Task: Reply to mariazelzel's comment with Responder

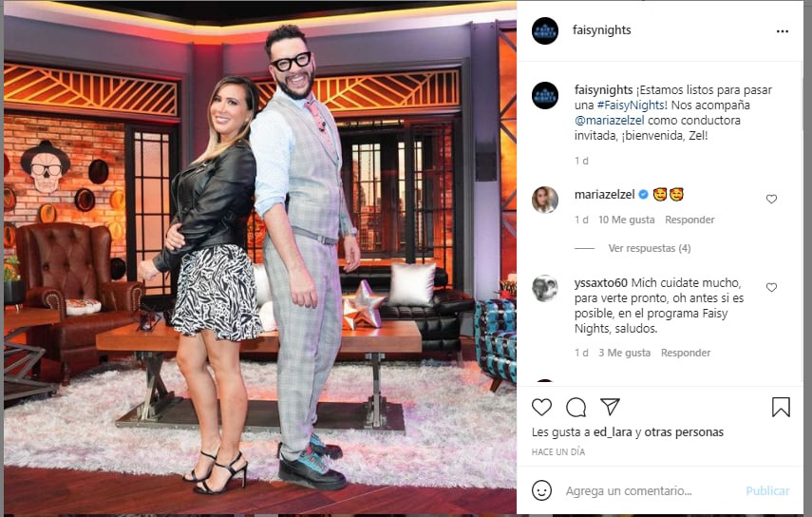Action: 689,220
